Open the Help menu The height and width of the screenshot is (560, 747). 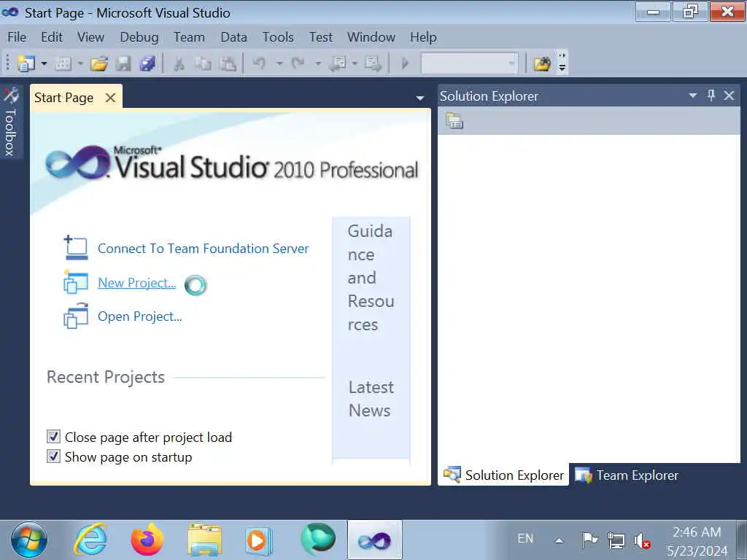(423, 37)
